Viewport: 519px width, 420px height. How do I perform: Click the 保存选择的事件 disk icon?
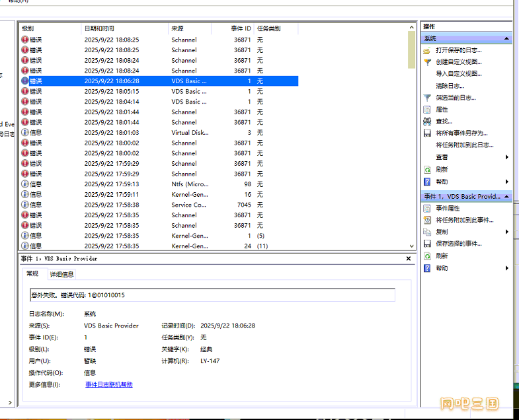(x=427, y=244)
